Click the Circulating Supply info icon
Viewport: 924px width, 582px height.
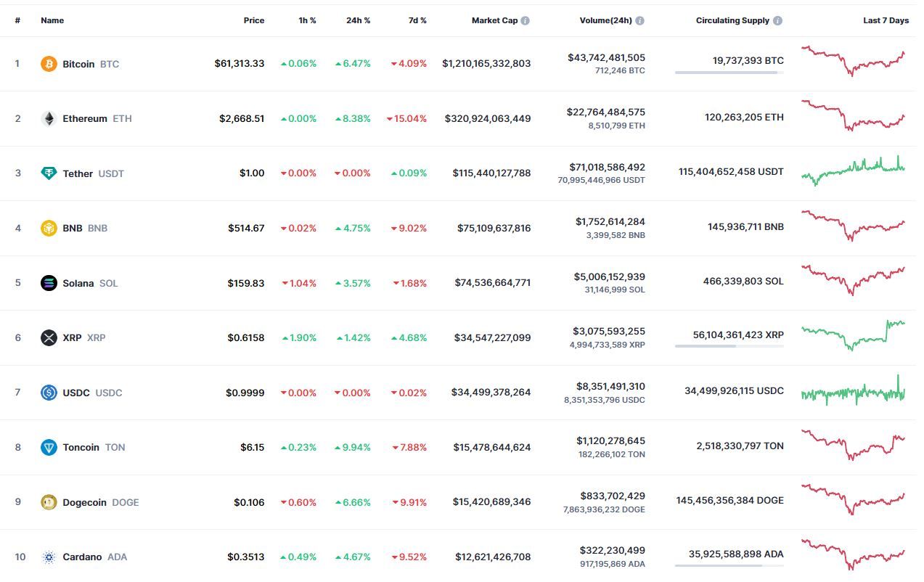point(778,20)
